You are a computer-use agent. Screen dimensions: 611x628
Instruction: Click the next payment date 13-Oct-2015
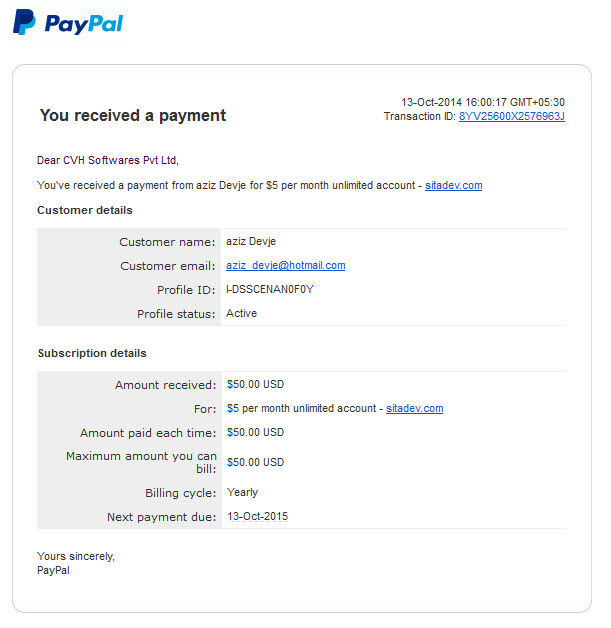pos(257,517)
